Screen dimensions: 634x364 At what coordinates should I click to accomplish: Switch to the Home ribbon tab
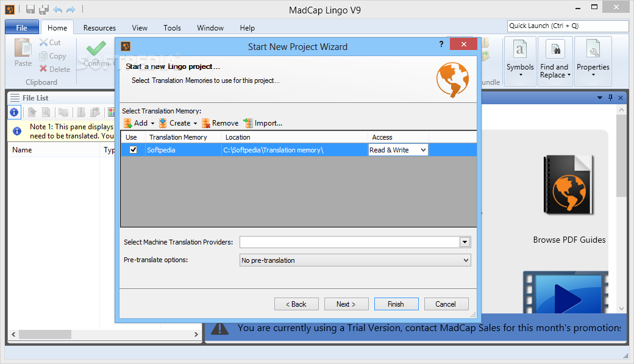tap(57, 27)
